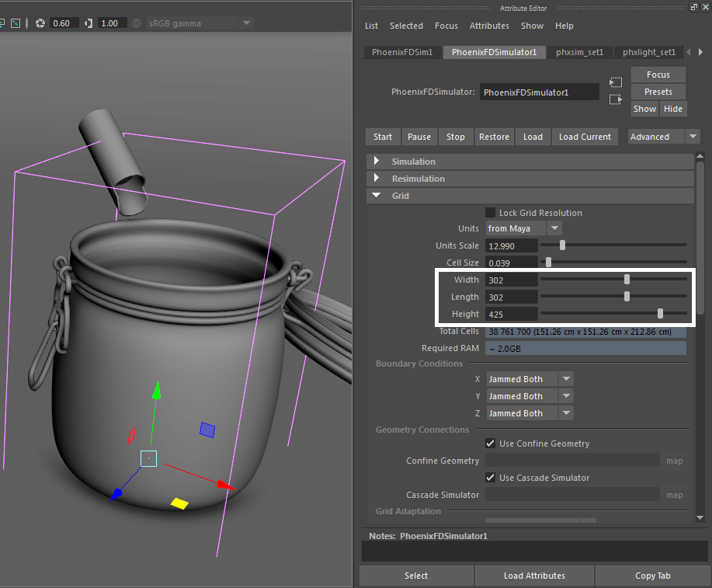Open the sRGB gamma view transform dropdown
The width and height of the screenshot is (712, 588).
pos(200,23)
